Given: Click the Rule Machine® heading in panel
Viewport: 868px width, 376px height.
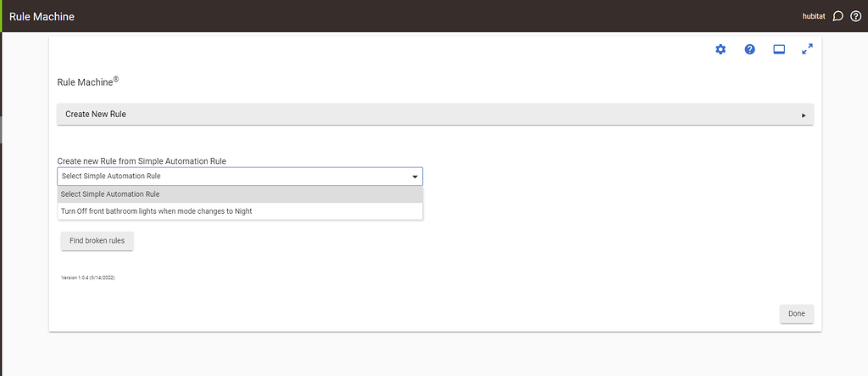Looking at the screenshot, I should 88,81.
